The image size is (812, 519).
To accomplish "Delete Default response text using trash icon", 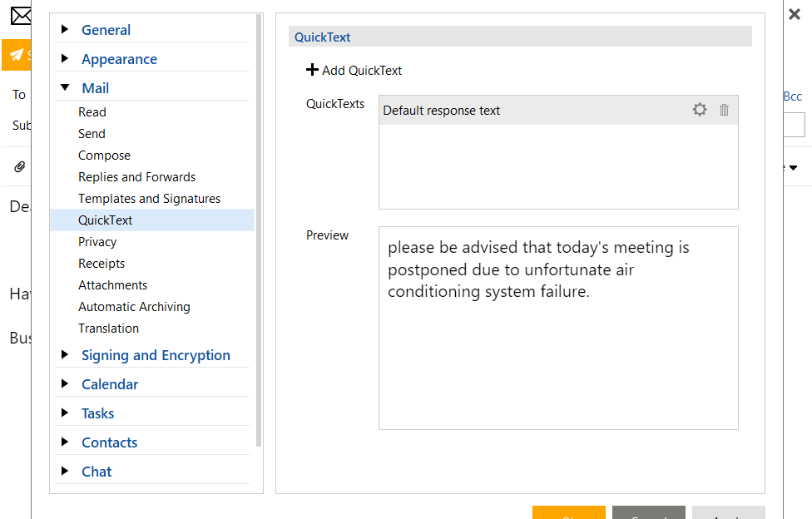I will tap(724, 110).
